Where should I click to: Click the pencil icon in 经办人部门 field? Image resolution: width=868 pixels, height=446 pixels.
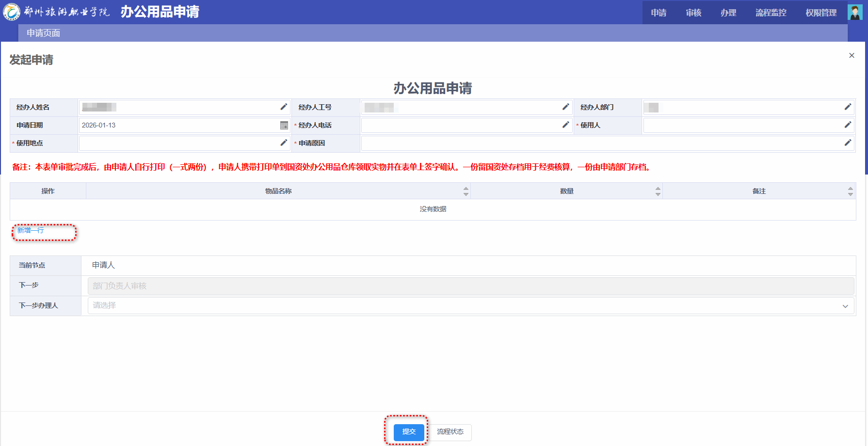(848, 107)
